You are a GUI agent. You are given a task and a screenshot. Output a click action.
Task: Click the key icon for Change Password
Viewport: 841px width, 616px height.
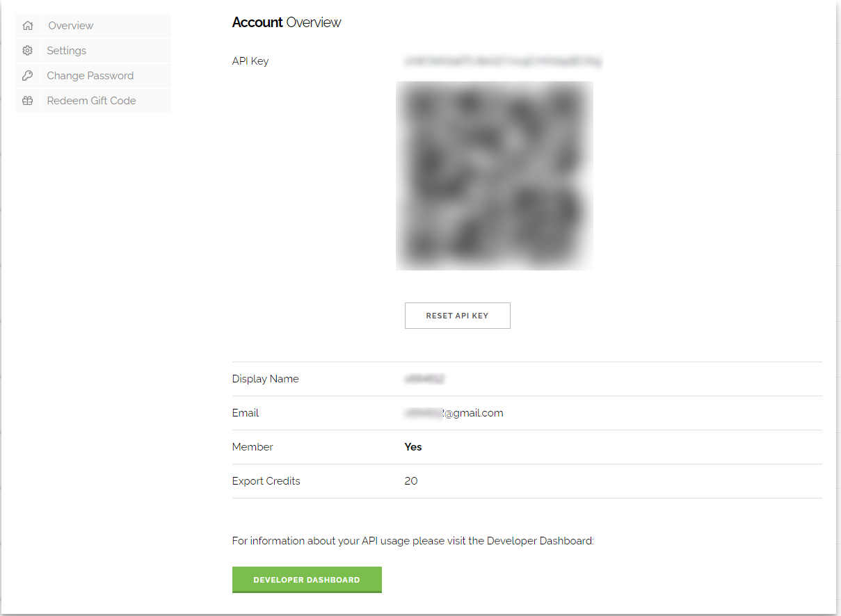[28, 75]
